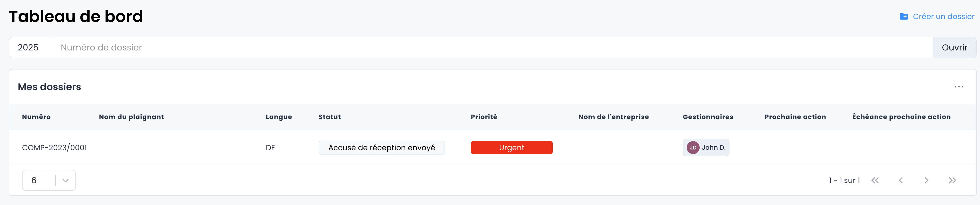980x205 pixels.
Task: Sort by the Statut column header
Action: point(329,117)
